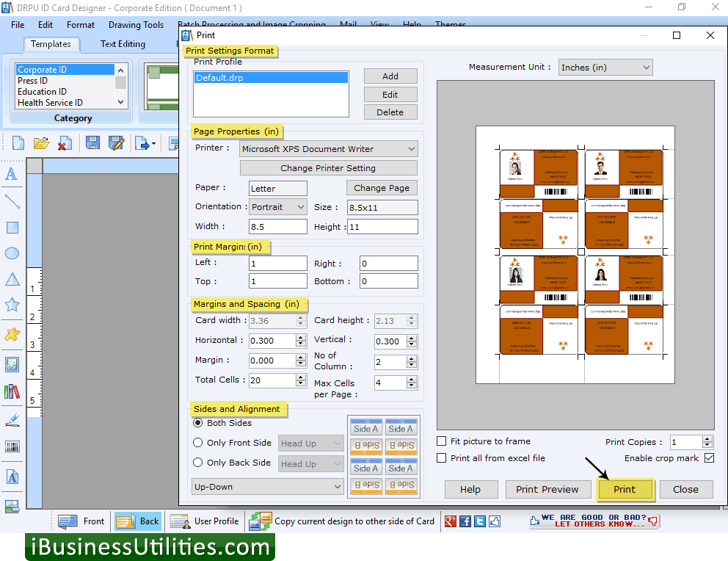The image size is (728, 561).
Task: Select the Barcode tool
Action: (x=12, y=446)
